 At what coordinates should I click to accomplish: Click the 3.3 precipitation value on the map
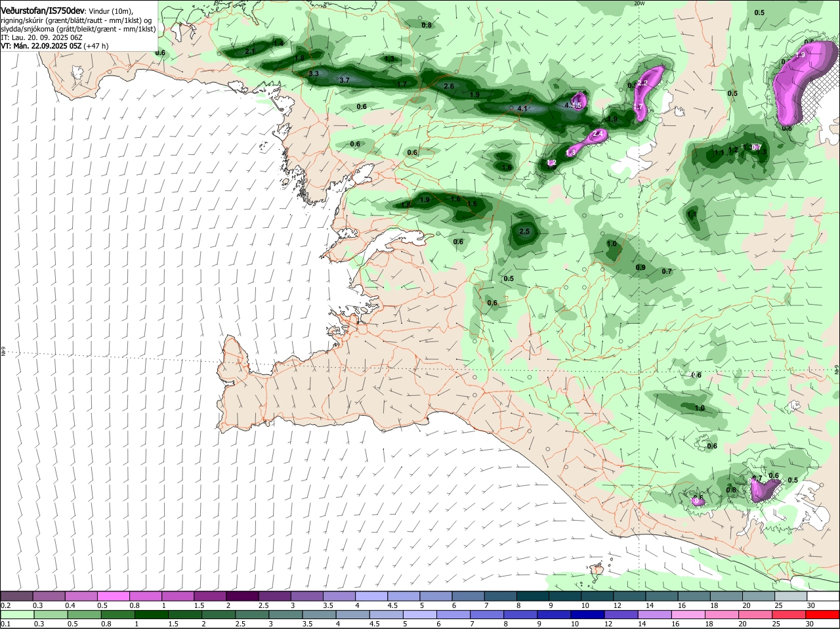(314, 74)
